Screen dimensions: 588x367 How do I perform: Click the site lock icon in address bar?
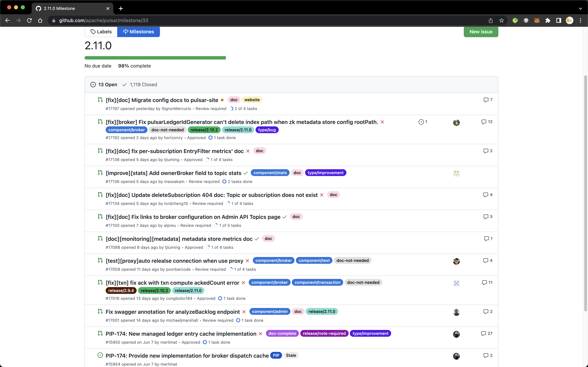click(x=54, y=20)
